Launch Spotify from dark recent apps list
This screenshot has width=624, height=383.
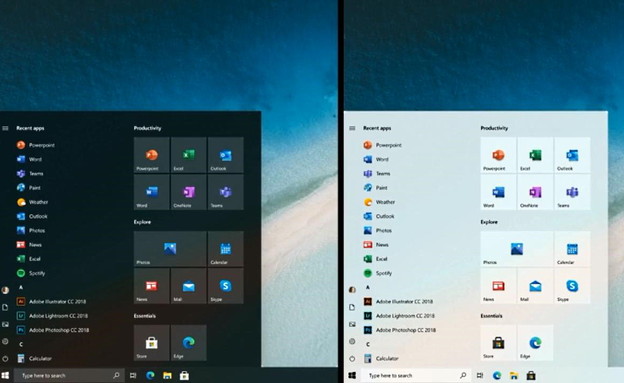(x=31, y=273)
